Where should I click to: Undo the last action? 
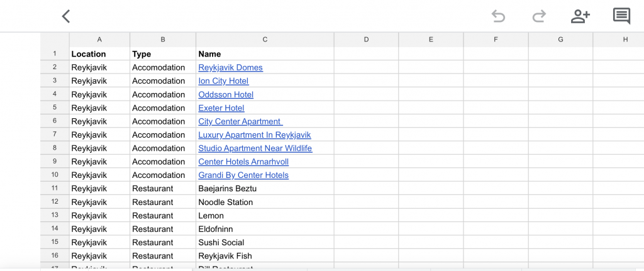tap(498, 16)
